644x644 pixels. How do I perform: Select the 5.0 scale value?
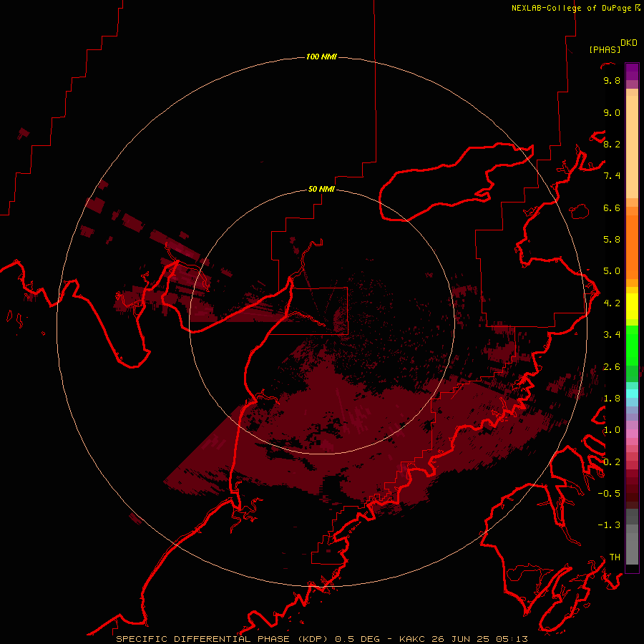612,271
